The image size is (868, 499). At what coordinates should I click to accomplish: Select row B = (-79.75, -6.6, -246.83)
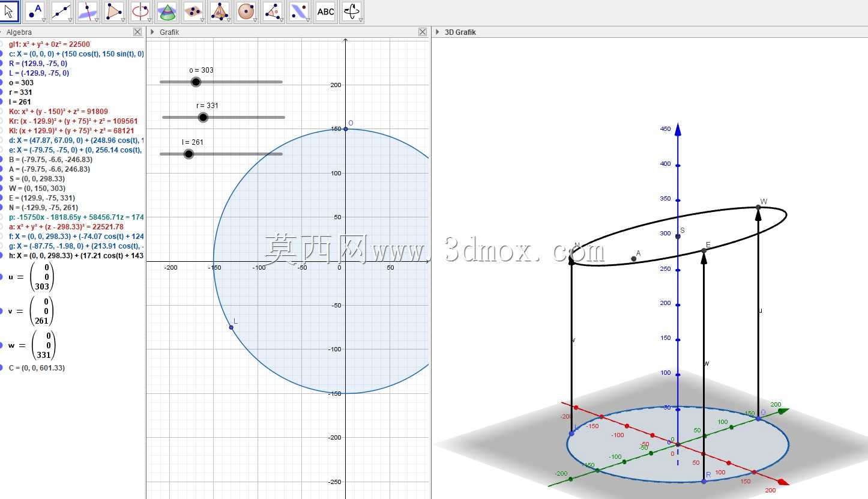point(50,159)
